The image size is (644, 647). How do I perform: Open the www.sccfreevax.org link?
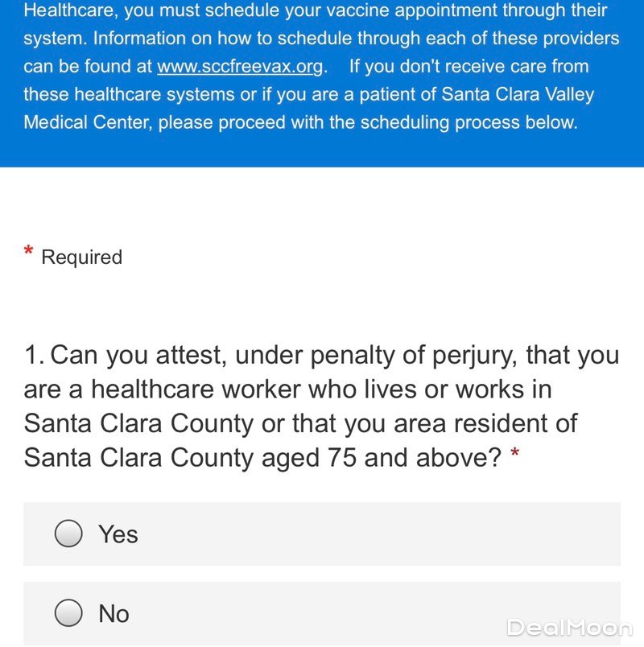239,67
